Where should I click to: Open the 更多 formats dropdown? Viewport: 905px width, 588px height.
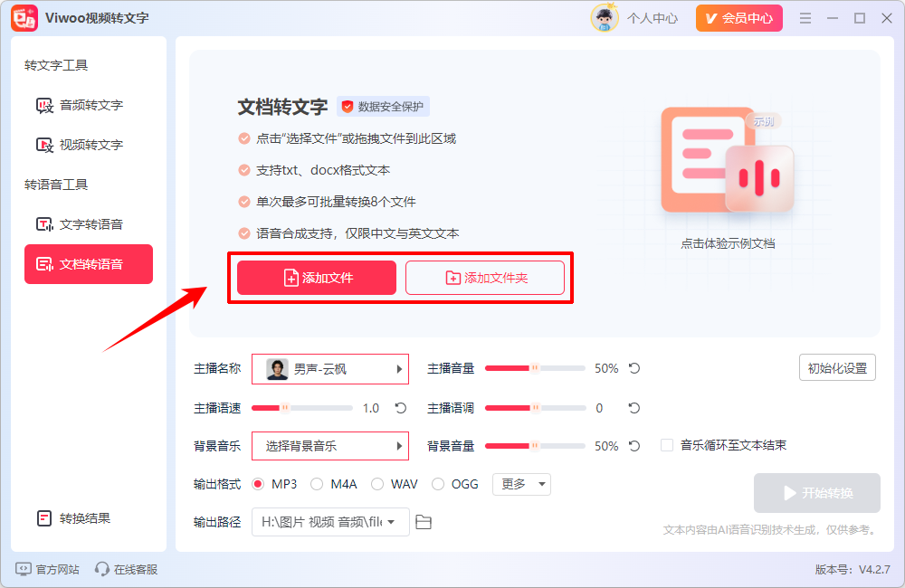click(522, 484)
